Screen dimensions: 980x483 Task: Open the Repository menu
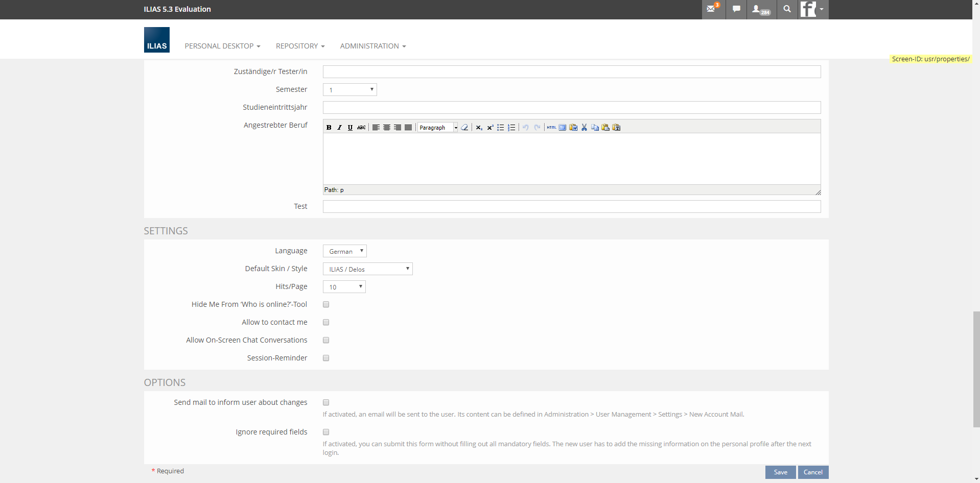pos(300,46)
